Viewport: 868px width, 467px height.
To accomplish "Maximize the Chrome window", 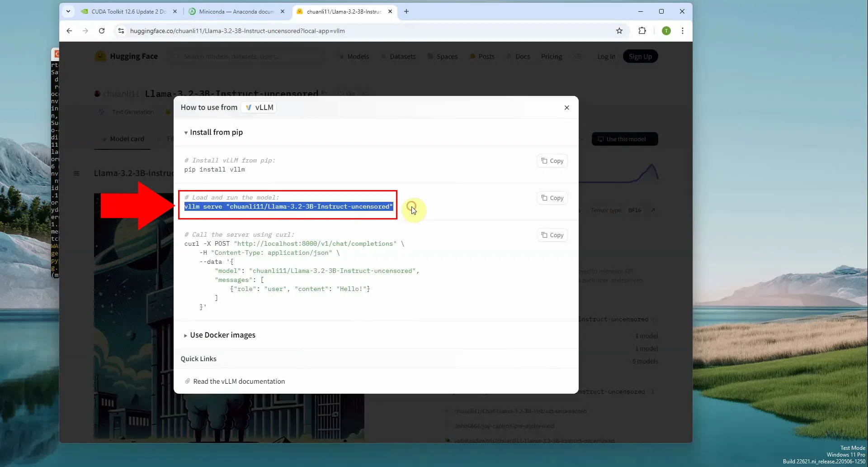I will coord(661,11).
